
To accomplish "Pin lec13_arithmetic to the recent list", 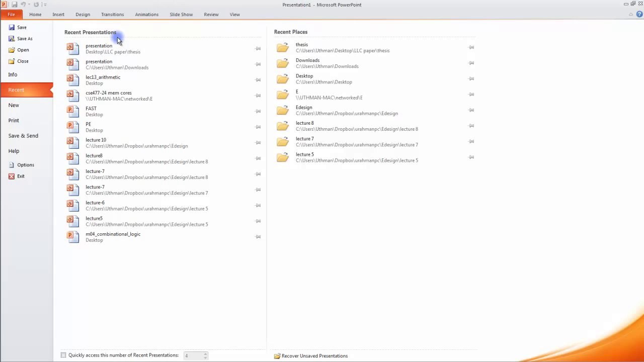I will (258, 80).
